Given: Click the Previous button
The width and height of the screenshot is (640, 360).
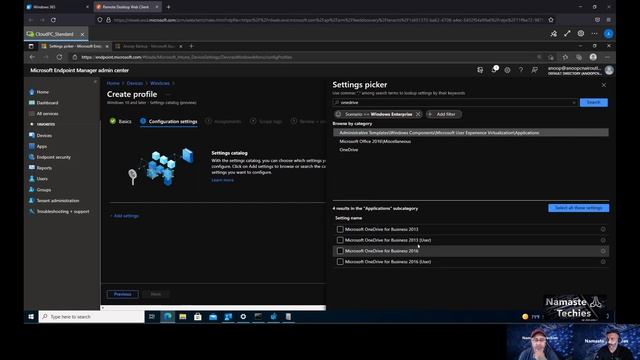Looking at the screenshot, I should (122, 294).
